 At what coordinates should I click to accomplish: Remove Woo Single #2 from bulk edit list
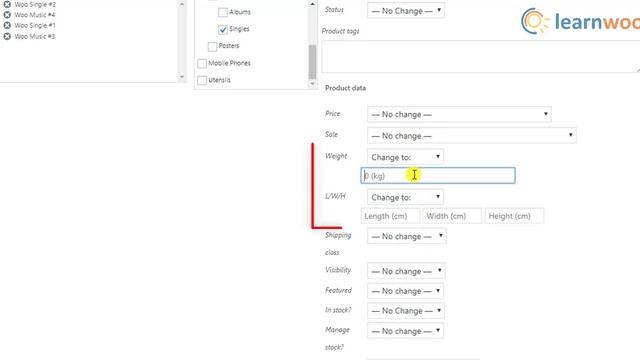pos(7,4)
